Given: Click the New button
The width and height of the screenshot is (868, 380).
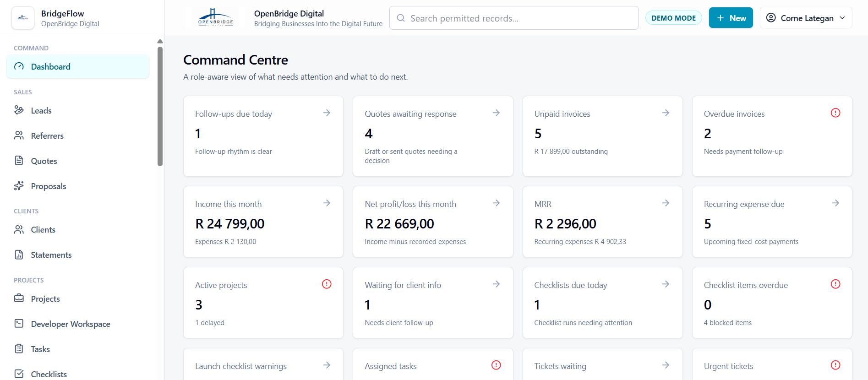Looking at the screenshot, I should [x=731, y=18].
